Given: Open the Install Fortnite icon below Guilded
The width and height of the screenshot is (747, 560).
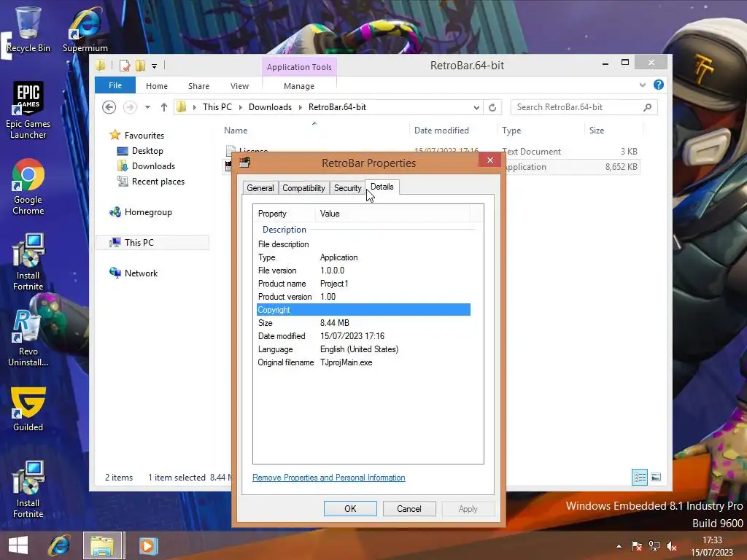Looking at the screenshot, I should pyautogui.click(x=28, y=489).
